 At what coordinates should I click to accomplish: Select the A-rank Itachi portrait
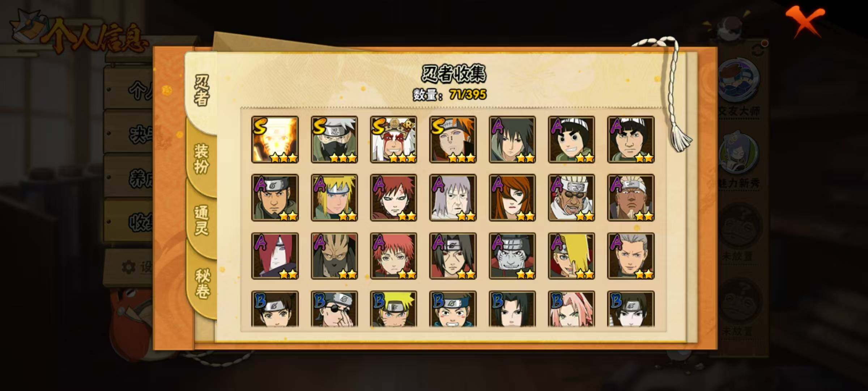[x=453, y=256]
